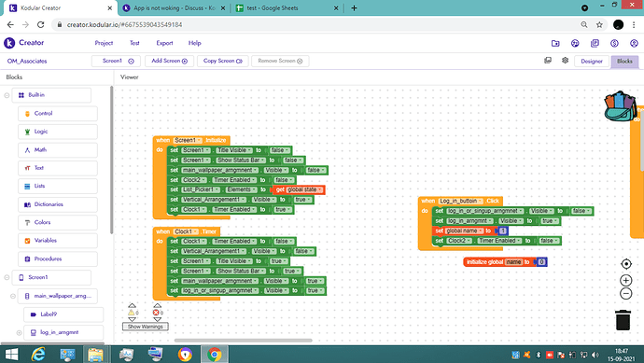Image resolution: width=644 pixels, height=363 pixels.
Task: Reload the Kodular page
Action: tap(41, 24)
